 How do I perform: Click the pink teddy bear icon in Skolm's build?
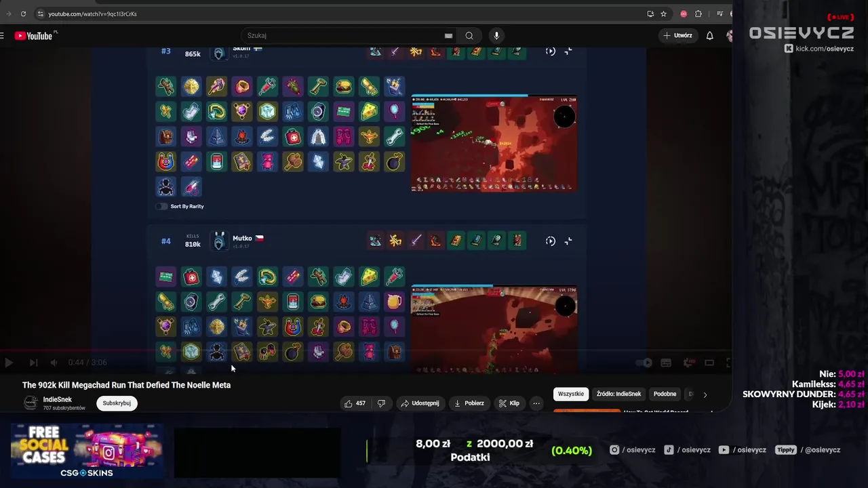[267, 161]
